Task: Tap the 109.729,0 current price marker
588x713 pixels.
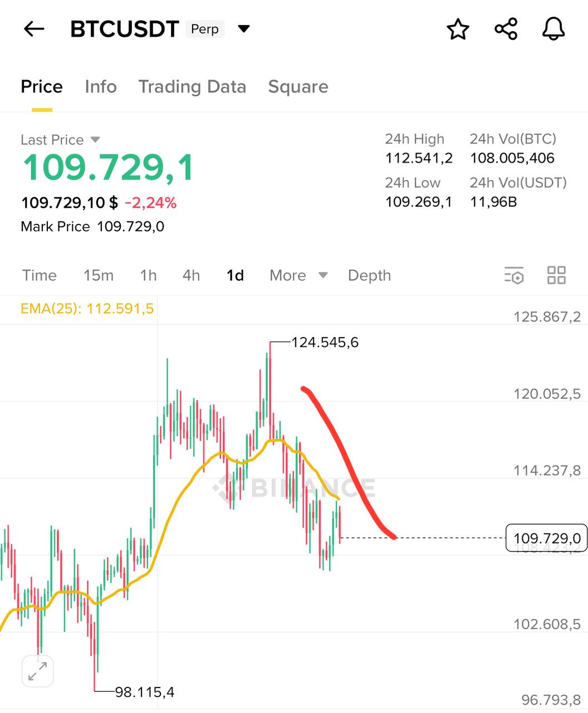Action: [x=546, y=538]
